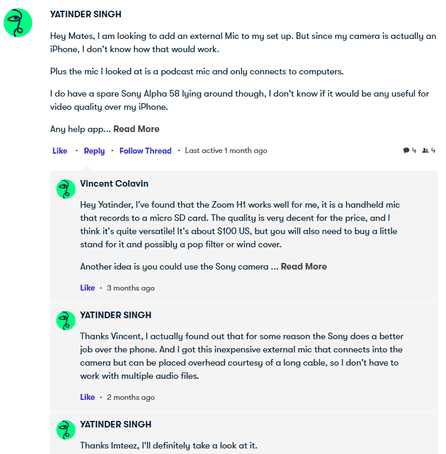Like Vincent Colavin's comment
Image resolution: width=446 pixels, height=454 pixels.
pyautogui.click(x=87, y=288)
